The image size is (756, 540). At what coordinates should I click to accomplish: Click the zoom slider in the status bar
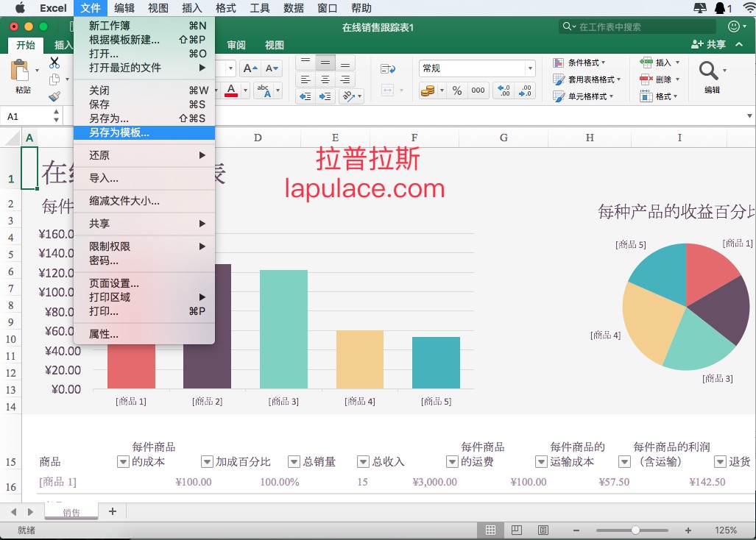(635, 530)
